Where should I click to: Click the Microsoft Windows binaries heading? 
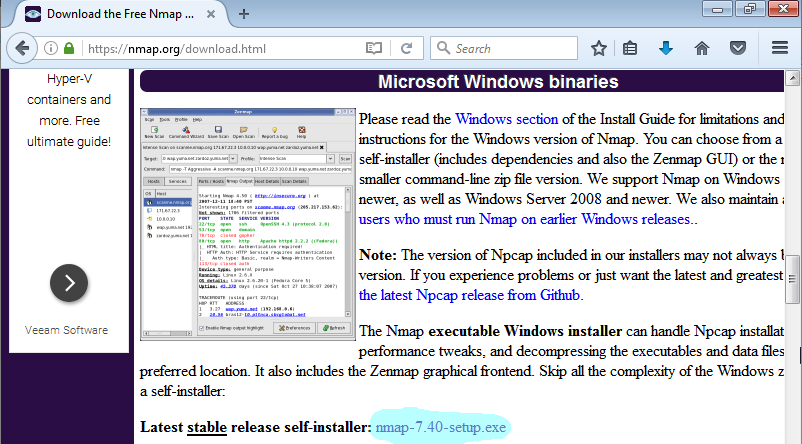click(498, 82)
